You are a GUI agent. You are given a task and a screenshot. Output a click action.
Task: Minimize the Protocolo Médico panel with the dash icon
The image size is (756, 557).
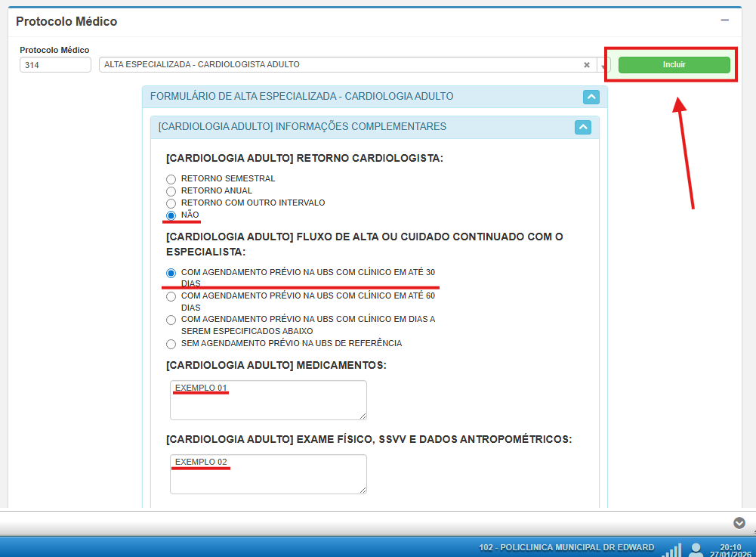725,20
